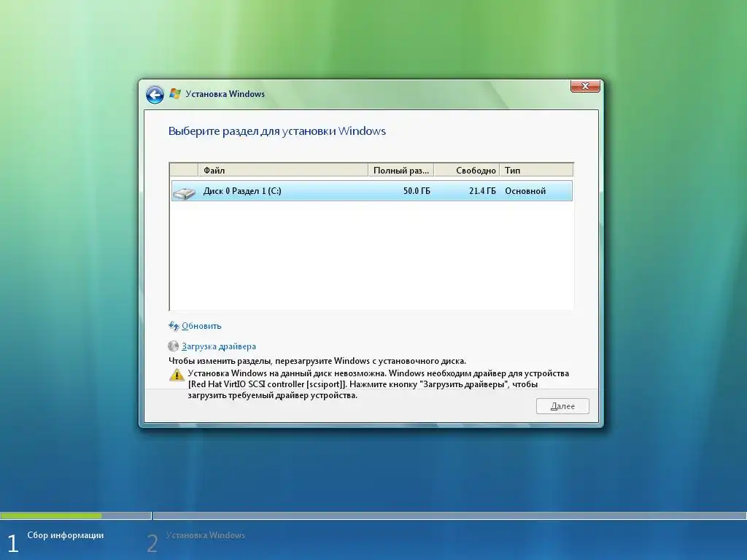Viewport: 747px width, 560px height.
Task: Click the text about перезагрузите Windows с установочного диска
Action: pyautogui.click(x=317, y=361)
